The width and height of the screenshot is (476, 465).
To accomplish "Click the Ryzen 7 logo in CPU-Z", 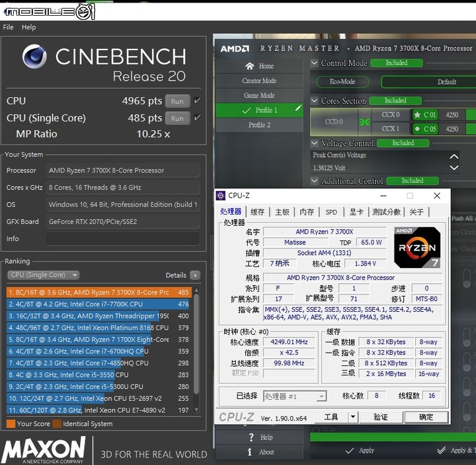I will click(417, 248).
